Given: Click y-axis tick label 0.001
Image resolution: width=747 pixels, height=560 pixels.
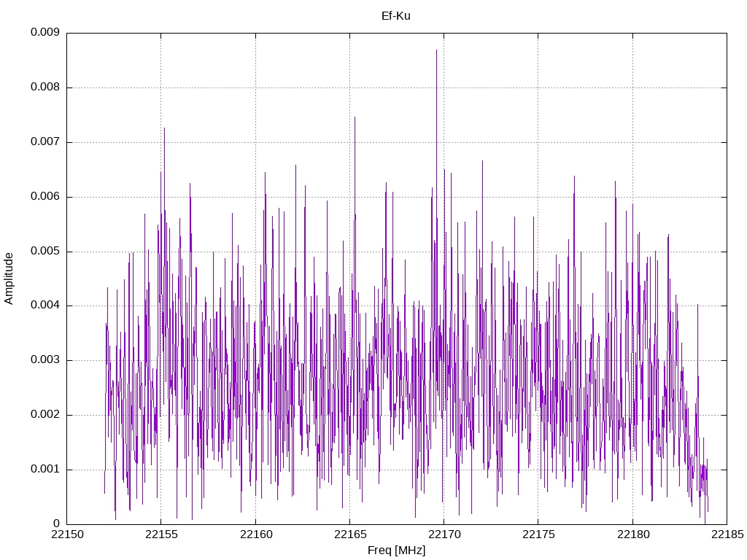Looking at the screenshot, I should point(45,469).
